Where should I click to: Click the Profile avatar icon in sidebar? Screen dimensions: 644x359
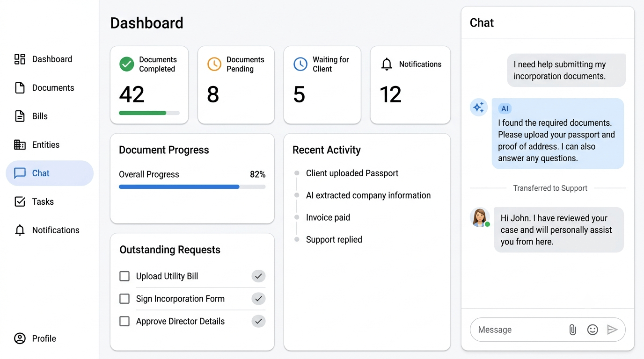point(20,338)
